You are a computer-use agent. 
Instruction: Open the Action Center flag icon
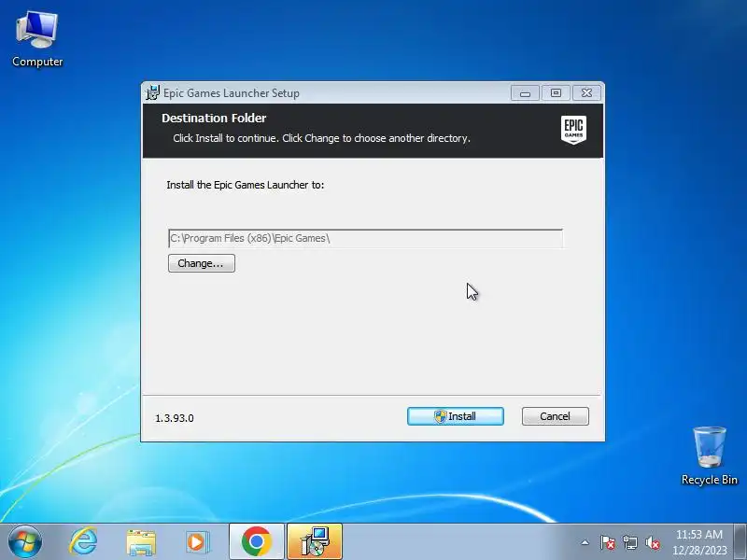point(608,542)
